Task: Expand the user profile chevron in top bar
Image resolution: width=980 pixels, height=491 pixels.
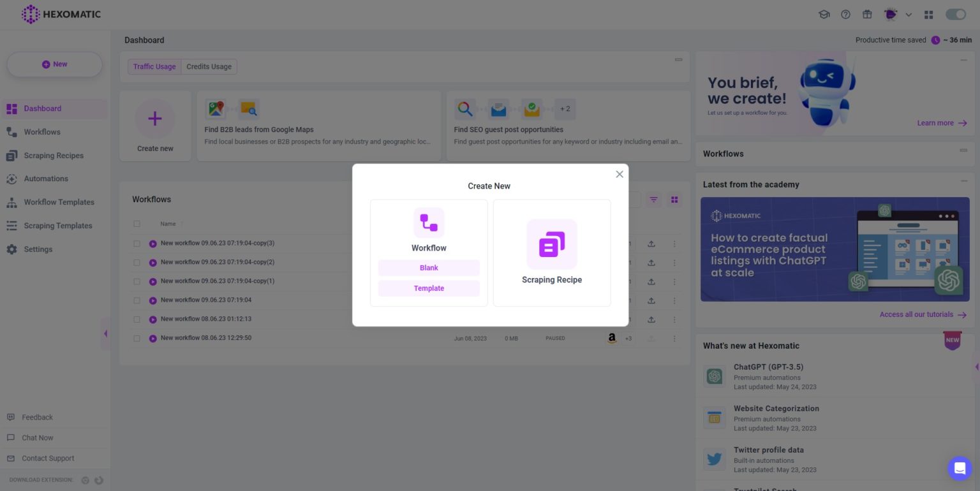Action: click(x=909, y=14)
